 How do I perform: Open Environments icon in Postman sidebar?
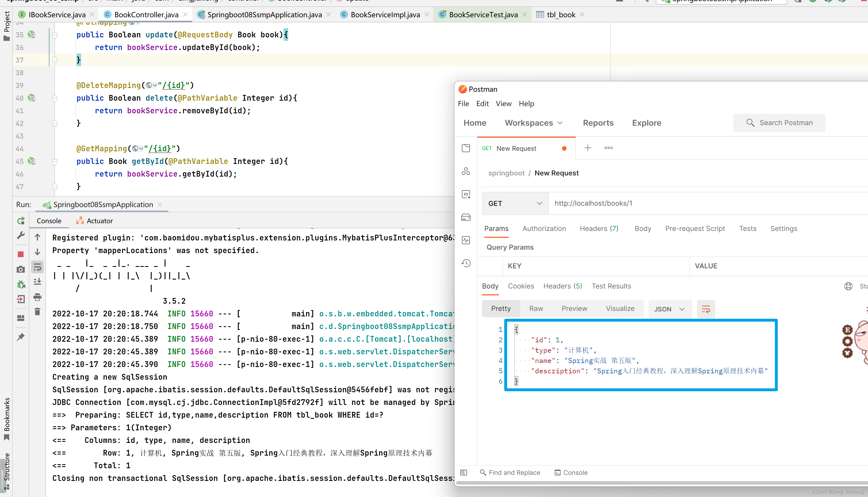(466, 194)
